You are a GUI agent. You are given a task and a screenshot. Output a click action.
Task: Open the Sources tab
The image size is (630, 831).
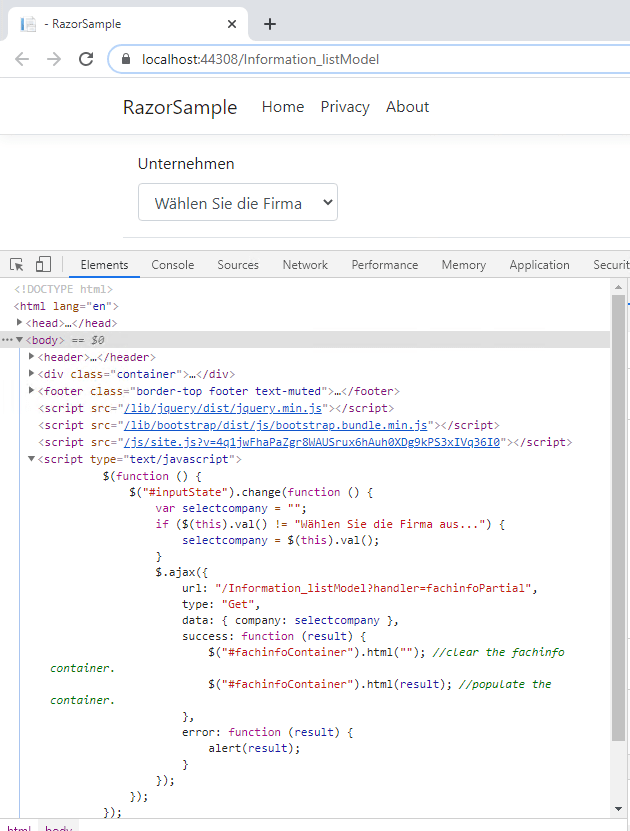tap(238, 264)
